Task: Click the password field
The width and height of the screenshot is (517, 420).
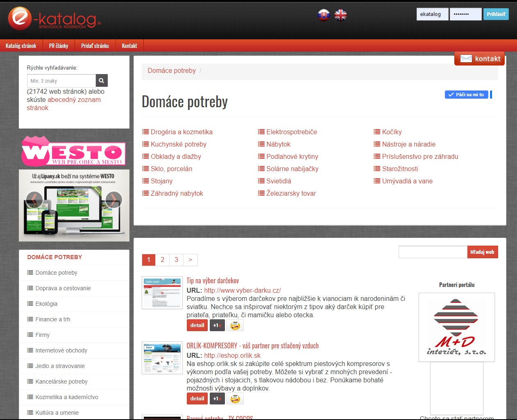Action: [466, 14]
